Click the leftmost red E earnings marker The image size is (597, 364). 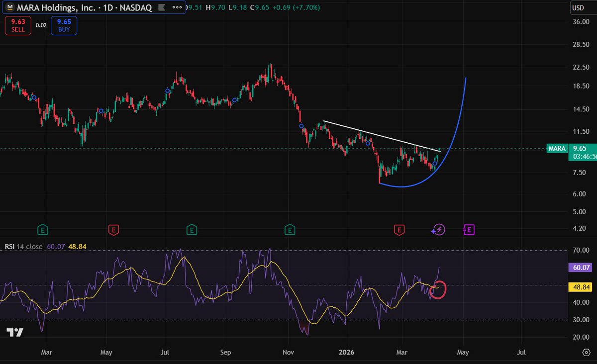pyautogui.click(x=113, y=229)
